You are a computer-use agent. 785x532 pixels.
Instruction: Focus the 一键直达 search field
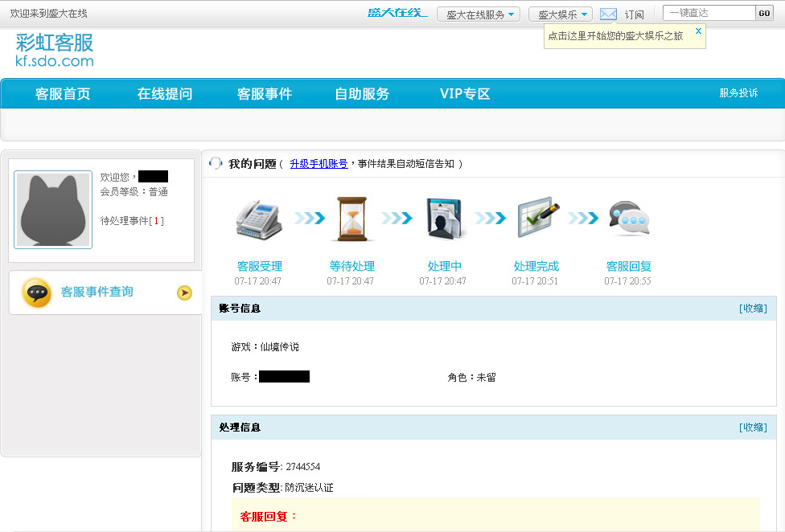(709, 13)
